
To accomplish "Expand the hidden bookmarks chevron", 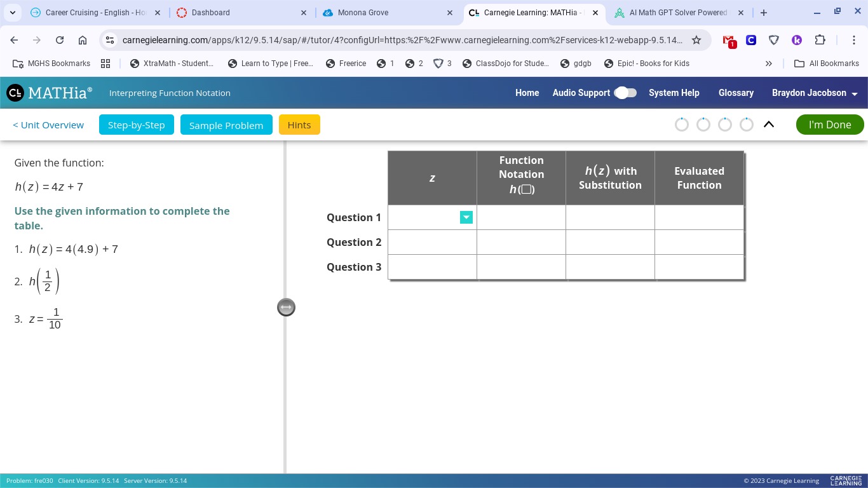I will [769, 64].
